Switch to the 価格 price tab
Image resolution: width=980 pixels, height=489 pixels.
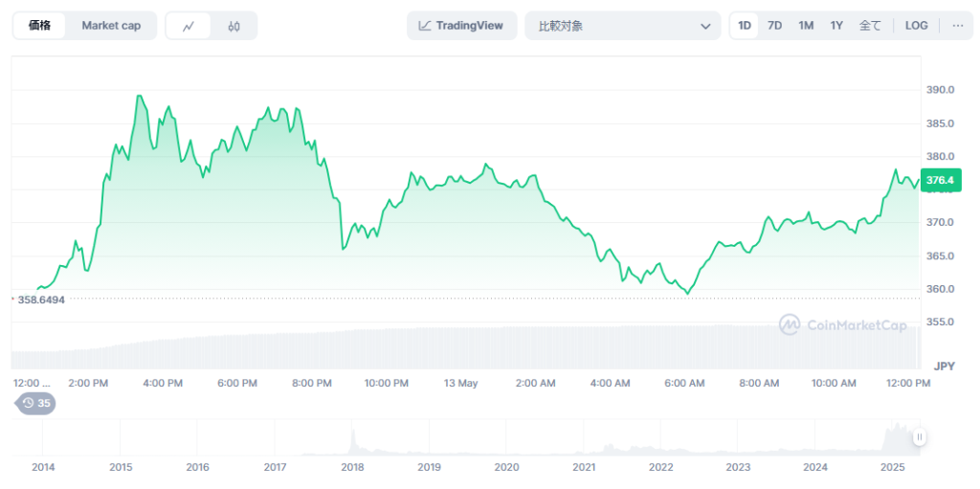coord(40,26)
